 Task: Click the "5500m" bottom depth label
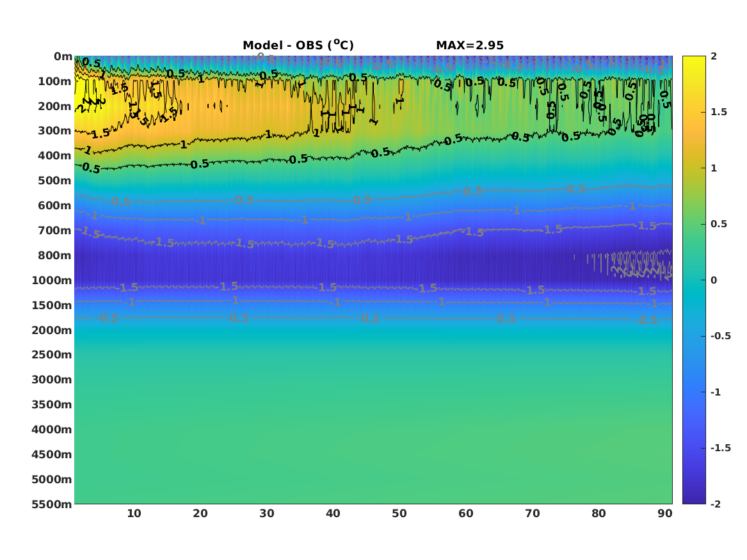tap(52, 504)
